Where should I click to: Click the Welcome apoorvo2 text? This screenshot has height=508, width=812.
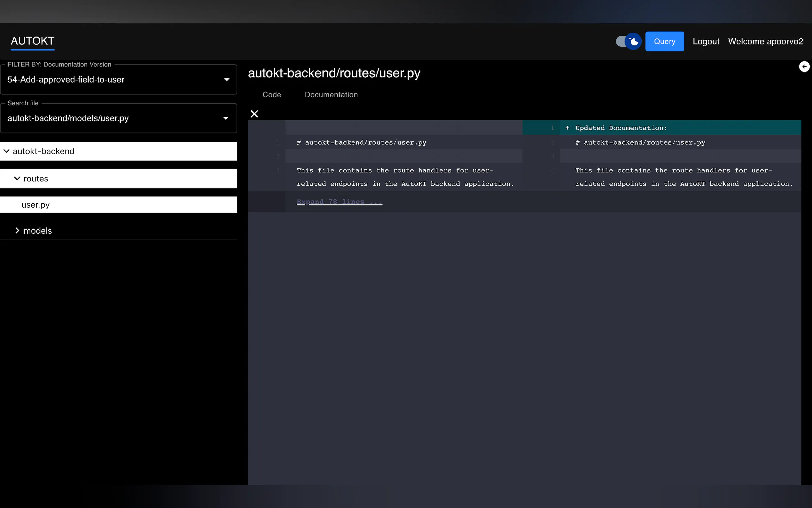click(x=765, y=41)
